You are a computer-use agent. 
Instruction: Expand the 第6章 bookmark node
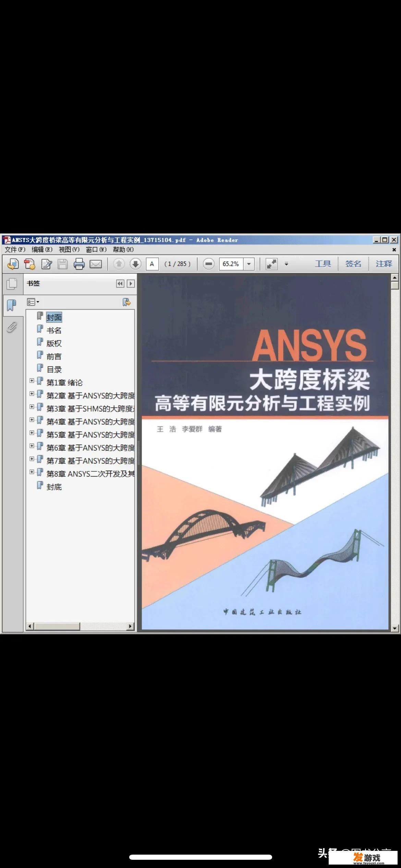[x=32, y=446]
